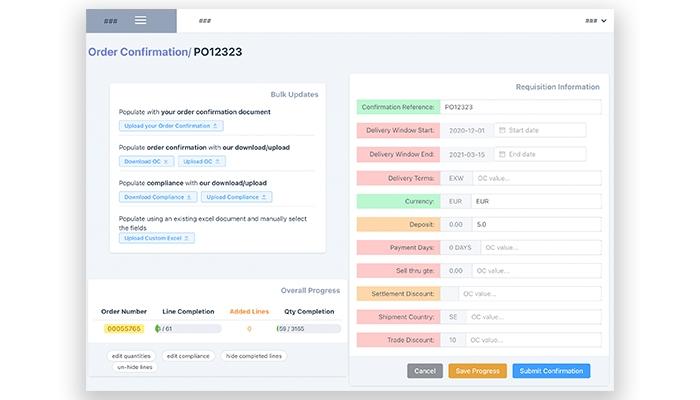Click the Settlement Discount label
The height and width of the screenshot is (400, 700).
tap(399, 294)
